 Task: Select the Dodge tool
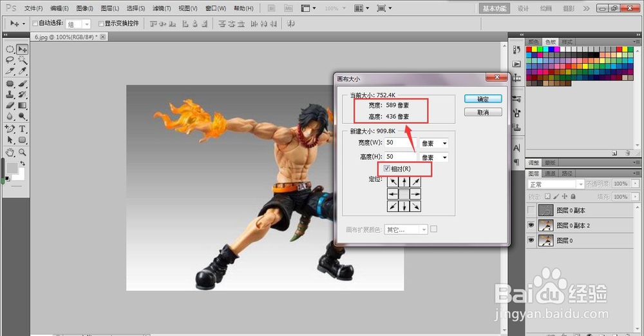point(23,117)
